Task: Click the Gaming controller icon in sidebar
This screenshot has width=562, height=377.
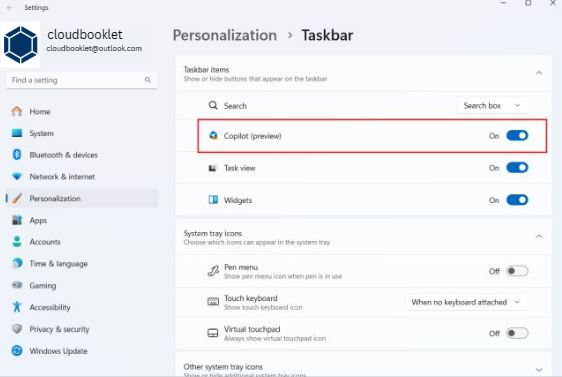Action: pos(16,285)
